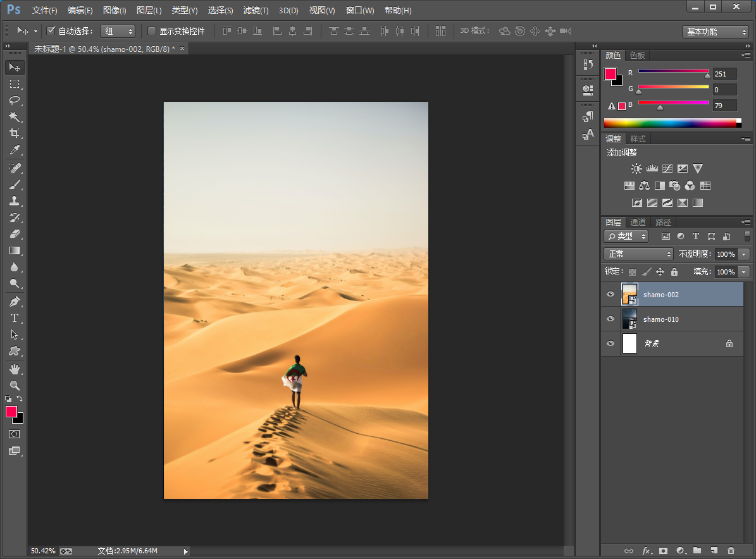The width and height of the screenshot is (756, 559).
Task: Click the delete layer trash icon
Action: click(x=731, y=550)
